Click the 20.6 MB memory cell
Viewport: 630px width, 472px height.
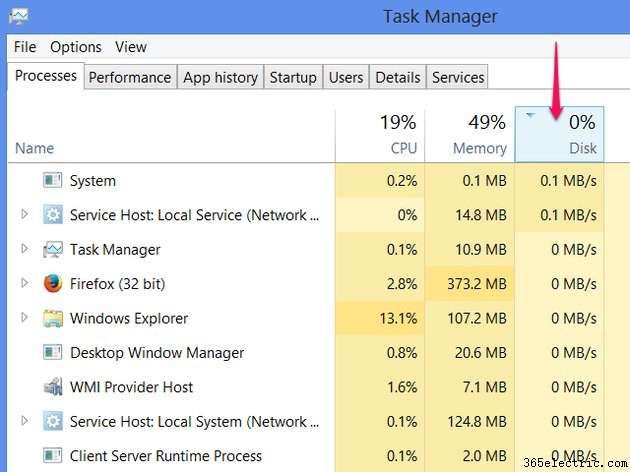pos(470,353)
